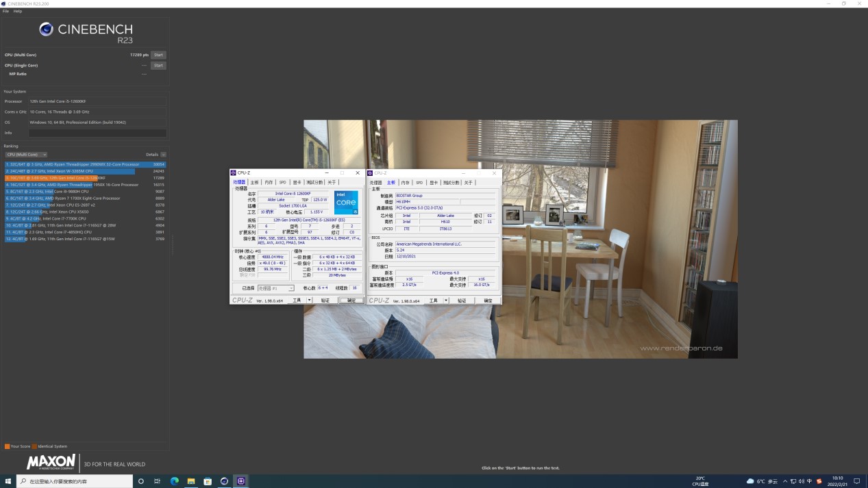Switch to 处理器 tab in right CPU-Z
The image size is (868, 488).
pos(376,183)
